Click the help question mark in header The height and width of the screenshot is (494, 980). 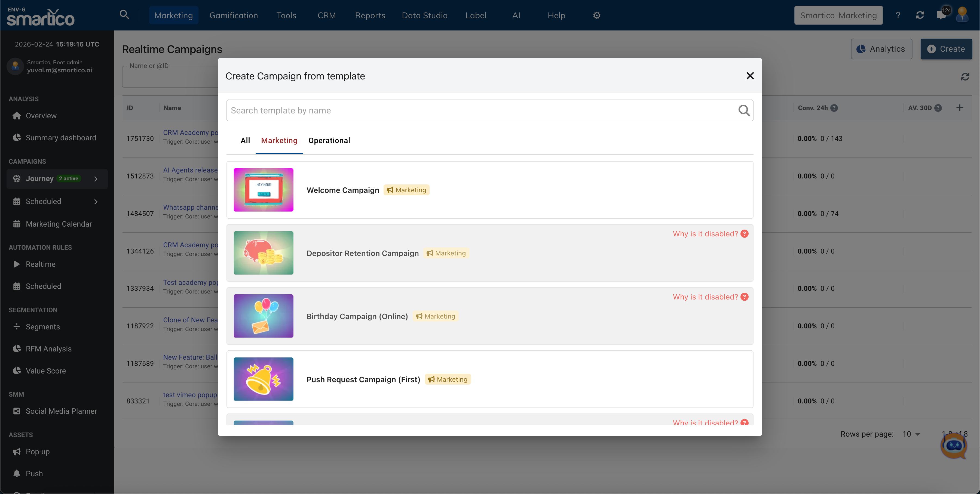pyautogui.click(x=898, y=15)
